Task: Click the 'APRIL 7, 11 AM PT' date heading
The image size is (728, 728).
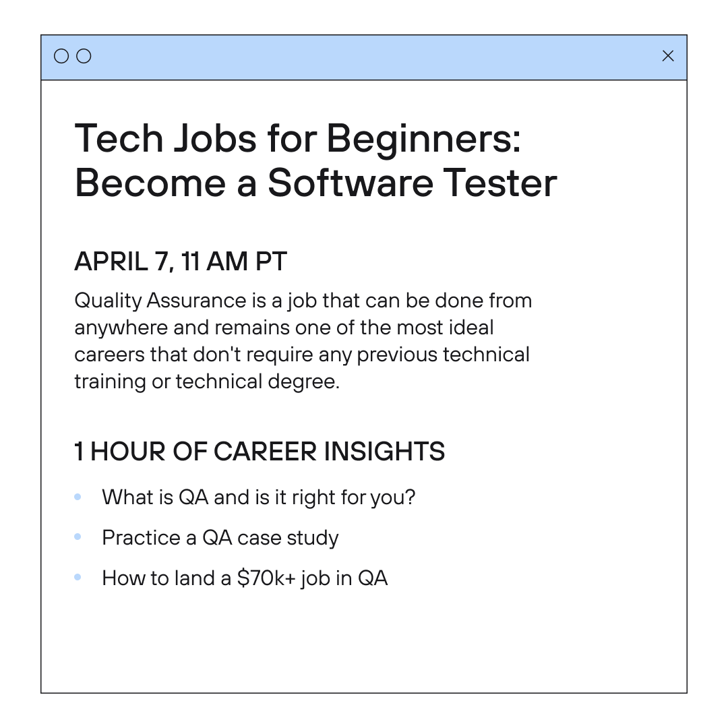Action: 181,262
